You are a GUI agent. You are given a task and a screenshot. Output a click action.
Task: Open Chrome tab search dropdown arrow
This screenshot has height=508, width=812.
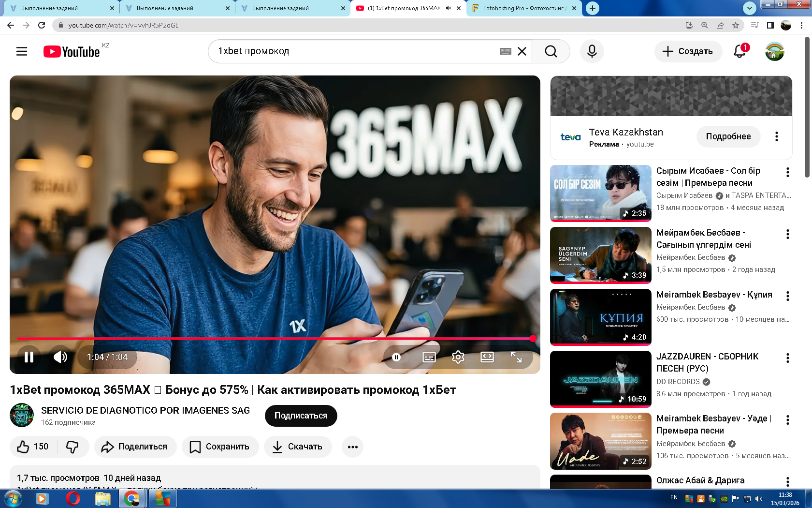coord(749,8)
